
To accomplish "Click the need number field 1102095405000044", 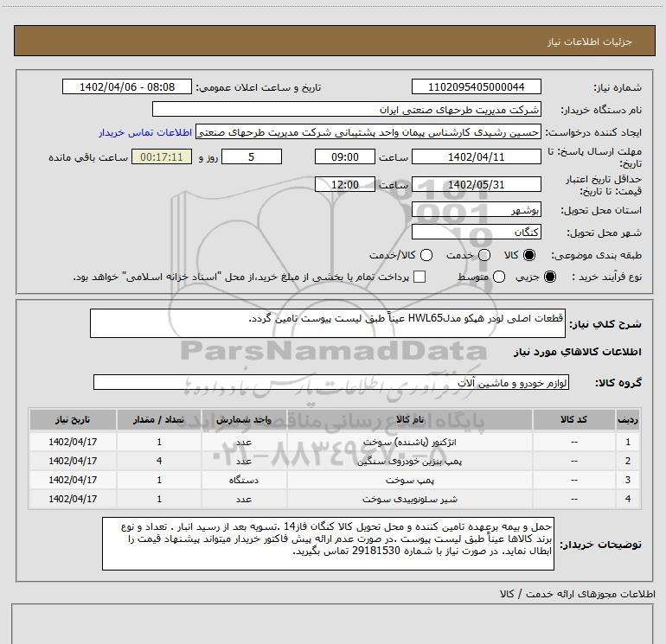I will click(x=476, y=86).
